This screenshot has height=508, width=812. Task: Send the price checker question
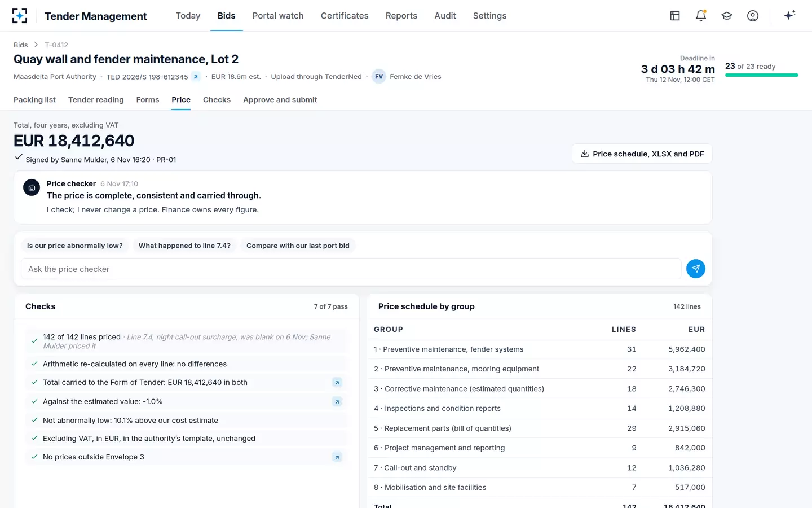696,269
